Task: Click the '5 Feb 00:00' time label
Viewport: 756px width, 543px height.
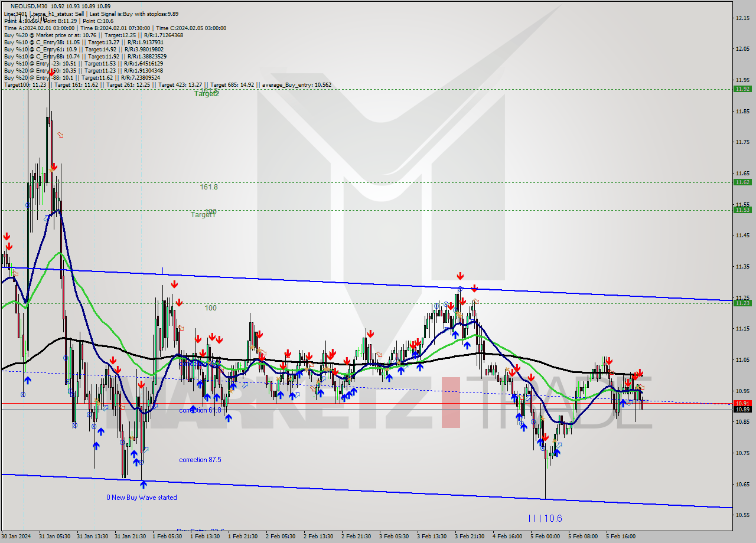Action: point(545,537)
